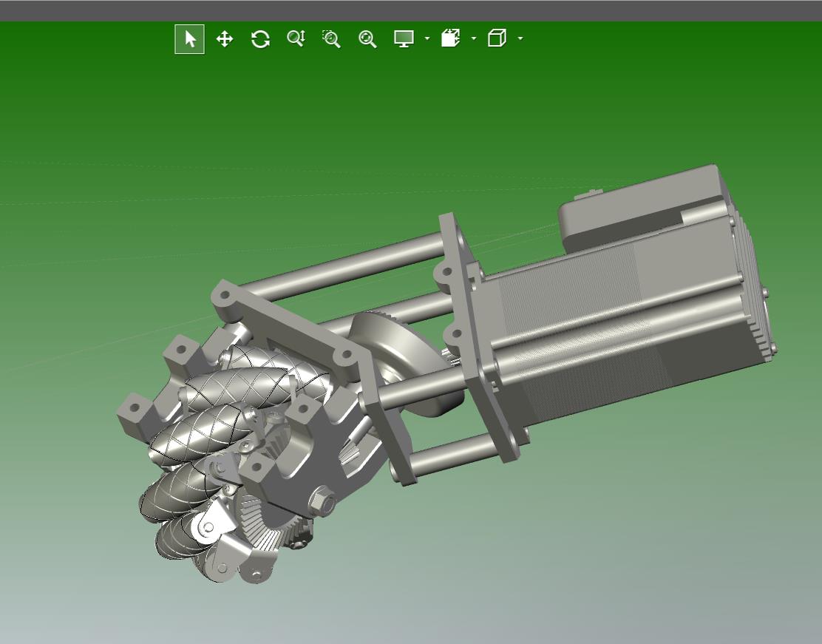This screenshot has height=644, width=822.
Task: Click the wireframe cube view orientation icon
Action: pyautogui.click(x=497, y=38)
